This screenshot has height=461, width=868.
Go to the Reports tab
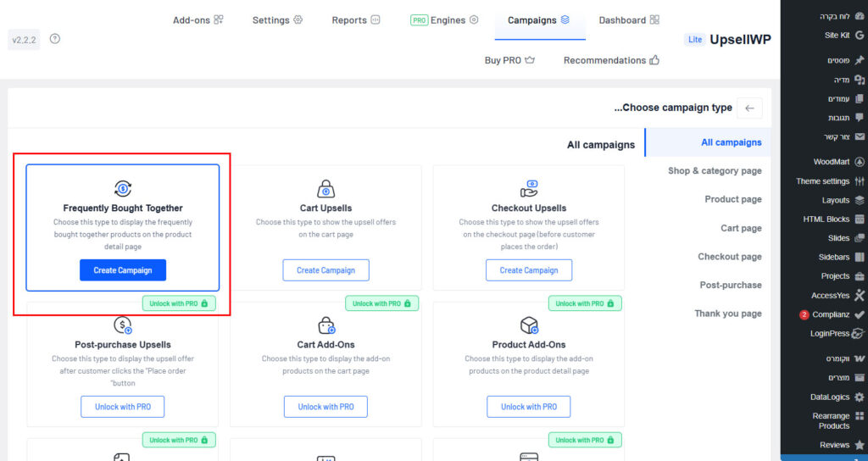pos(356,20)
